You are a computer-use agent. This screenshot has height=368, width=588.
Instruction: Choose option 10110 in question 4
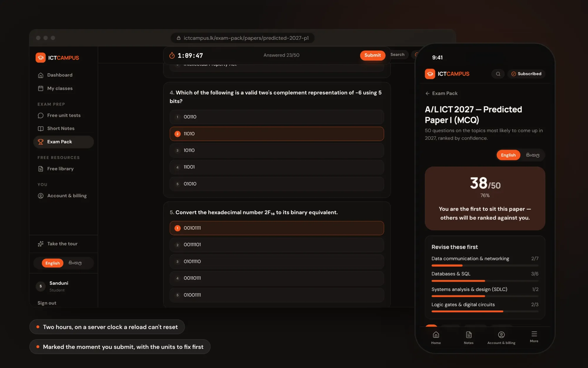(277, 150)
